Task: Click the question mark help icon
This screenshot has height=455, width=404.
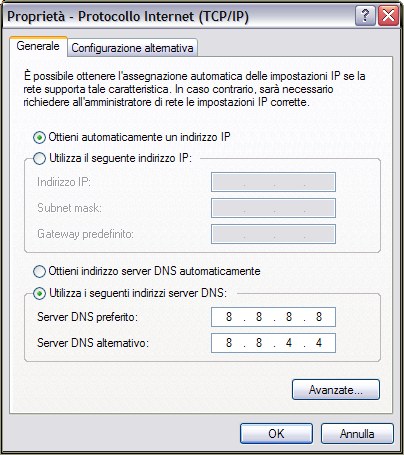Action: pos(365,16)
